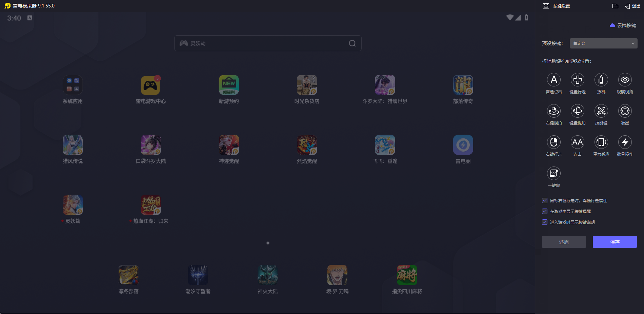
Task: Select the 批量操作 batch operation lightning icon
Action: click(x=625, y=142)
